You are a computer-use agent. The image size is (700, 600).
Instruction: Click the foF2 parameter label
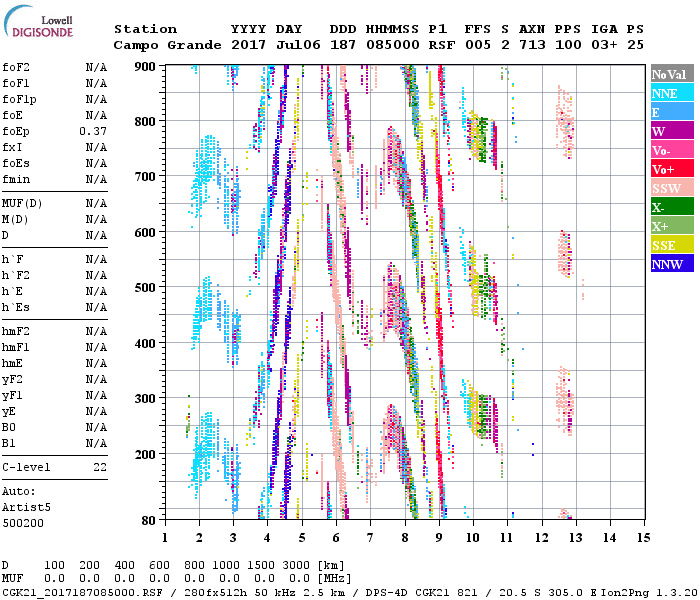pos(16,67)
